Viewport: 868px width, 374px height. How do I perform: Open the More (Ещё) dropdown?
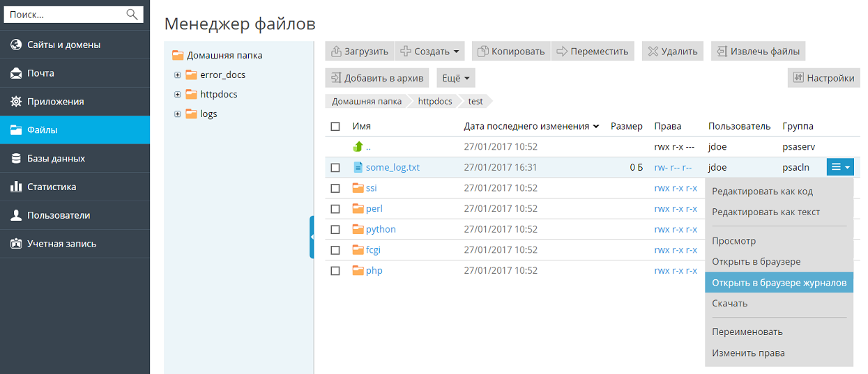pyautogui.click(x=456, y=78)
